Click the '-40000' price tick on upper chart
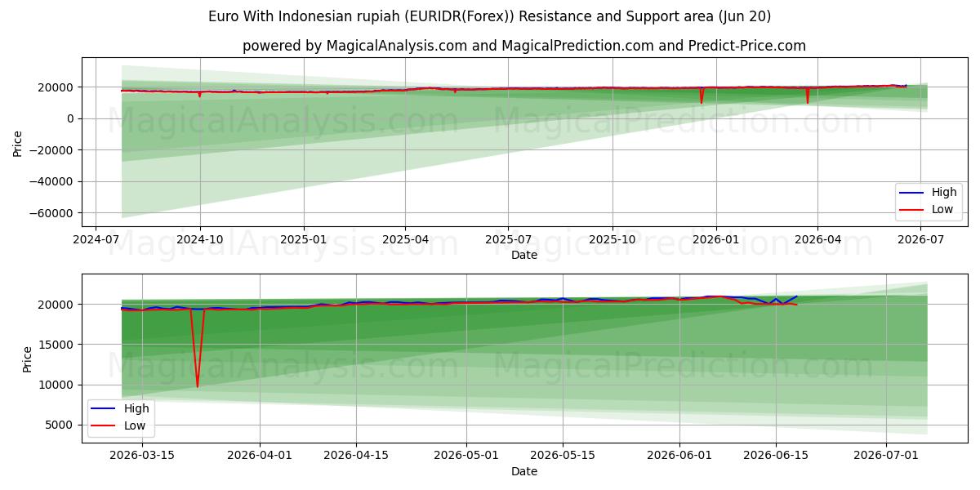The width and height of the screenshot is (980, 490). [53, 181]
